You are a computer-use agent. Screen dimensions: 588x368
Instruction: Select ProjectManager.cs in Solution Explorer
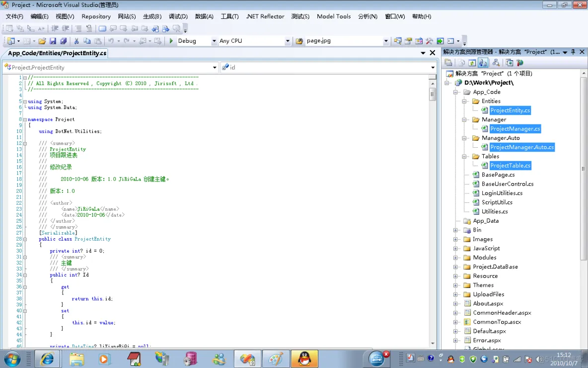click(515, 129)
